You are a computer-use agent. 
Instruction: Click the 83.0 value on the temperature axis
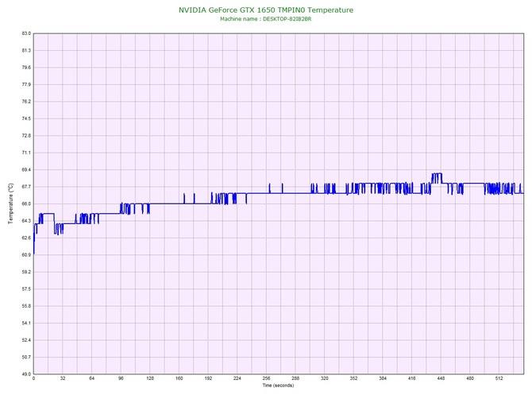pyautogui.click(x=26, y=33)
